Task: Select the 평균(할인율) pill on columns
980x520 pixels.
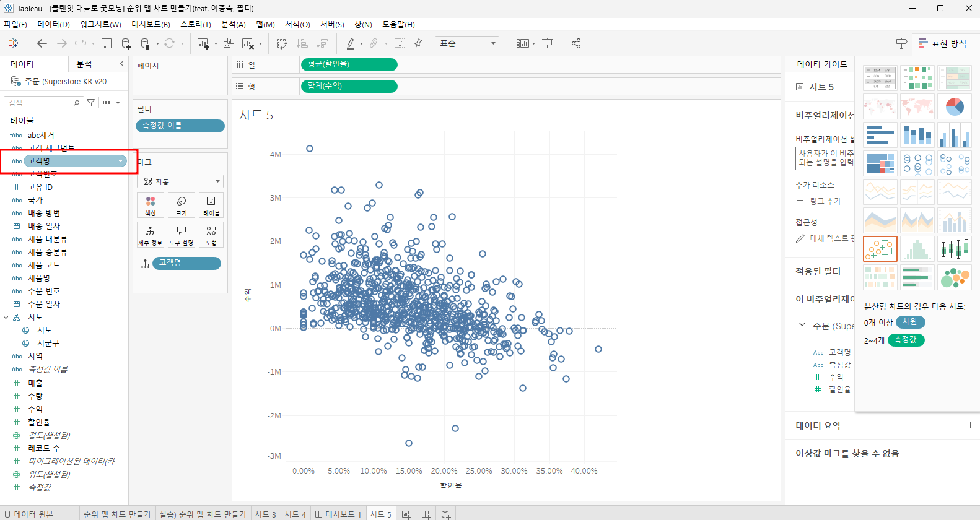Action: (x=349, y=64)
